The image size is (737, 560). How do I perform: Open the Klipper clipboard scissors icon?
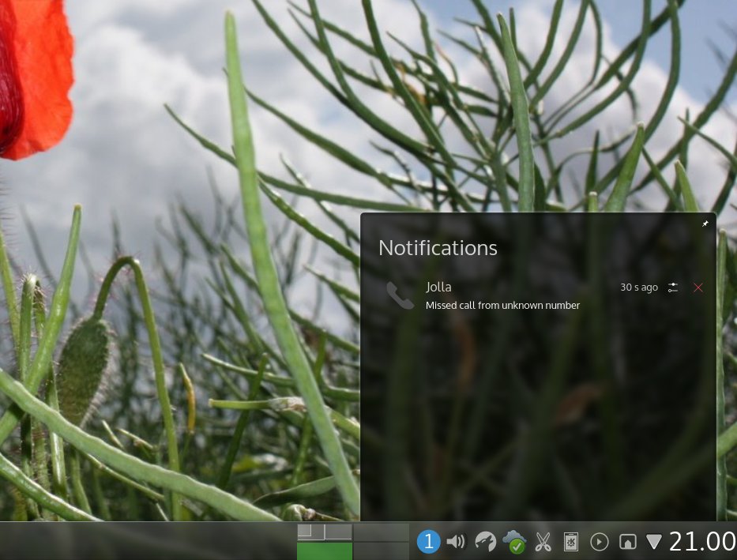pyautogui.click(x=543, y=542)
